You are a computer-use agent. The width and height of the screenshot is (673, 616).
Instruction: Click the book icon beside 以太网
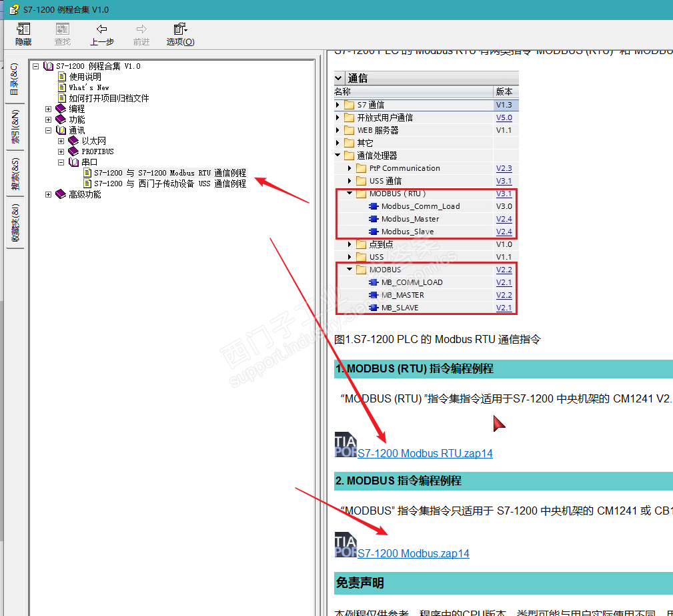tap(73, 141)
